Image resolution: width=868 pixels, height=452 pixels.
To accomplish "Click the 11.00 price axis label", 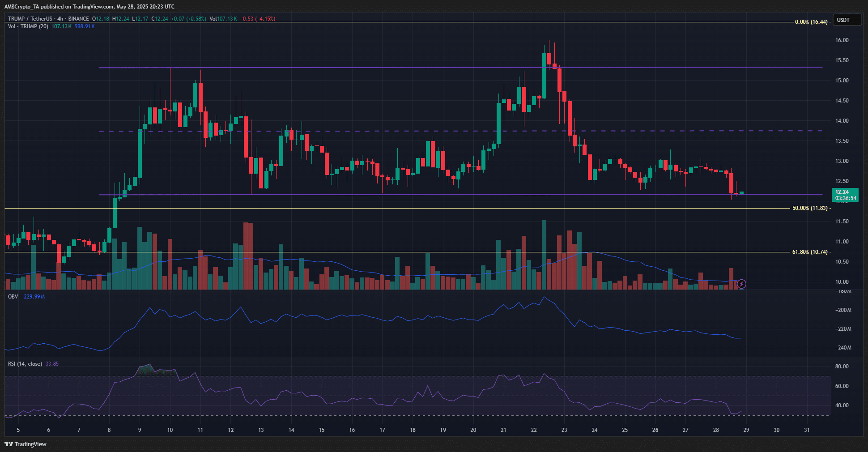I will [842, 242].
